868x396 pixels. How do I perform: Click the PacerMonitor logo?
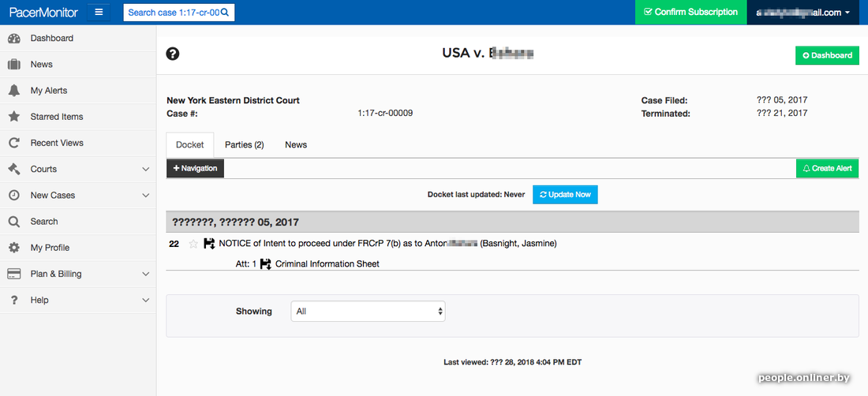tap(43, 12)
